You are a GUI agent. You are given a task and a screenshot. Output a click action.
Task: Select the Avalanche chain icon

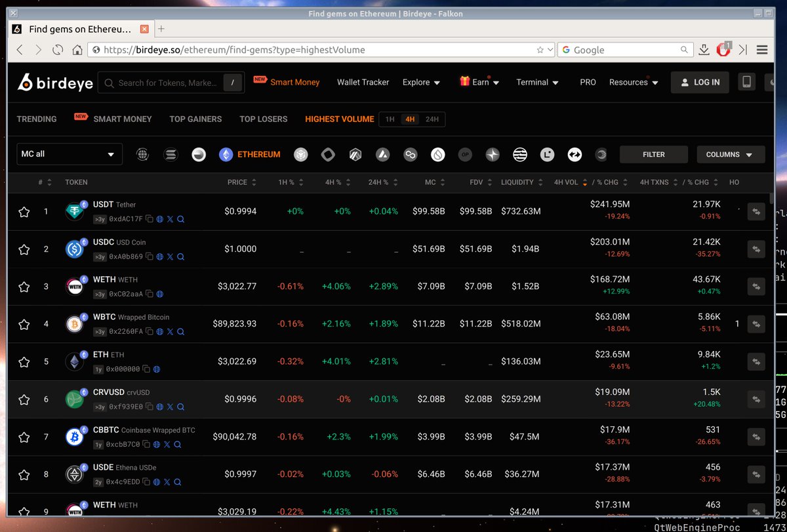click(x=383, y=154)
